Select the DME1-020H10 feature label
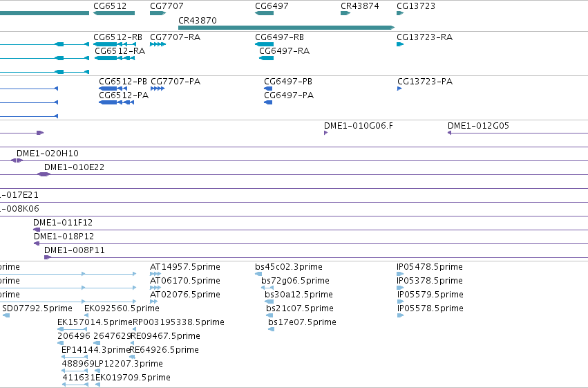The image size is (588, 388). 48,154
